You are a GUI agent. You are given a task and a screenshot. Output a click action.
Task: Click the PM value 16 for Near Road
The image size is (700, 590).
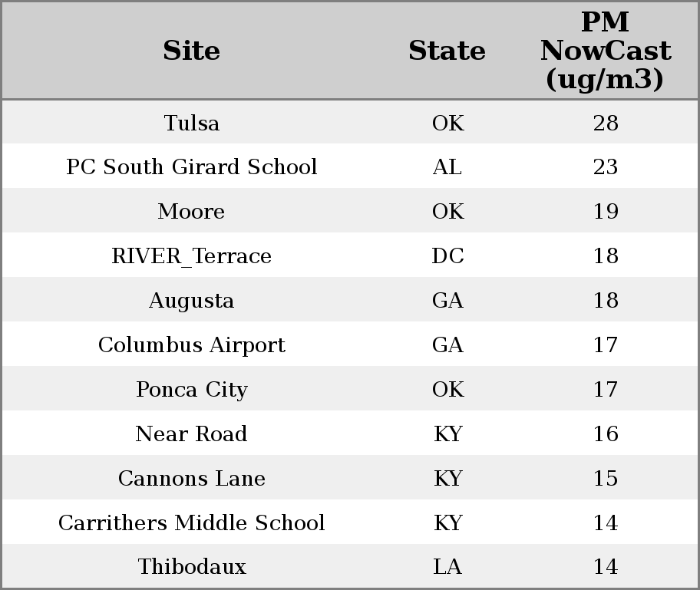click(606, 433)
